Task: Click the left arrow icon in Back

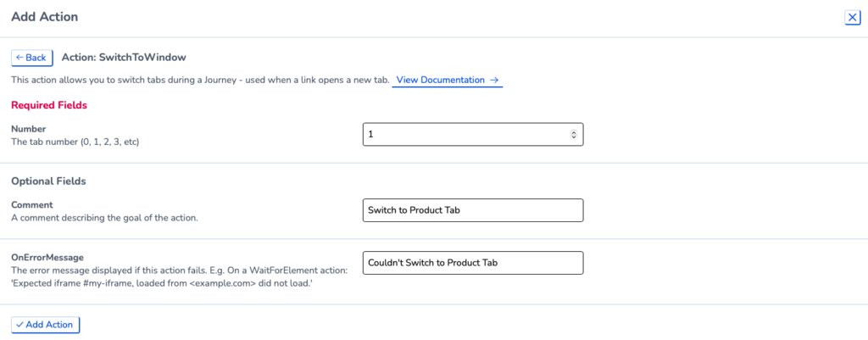Action: [19, 58]
